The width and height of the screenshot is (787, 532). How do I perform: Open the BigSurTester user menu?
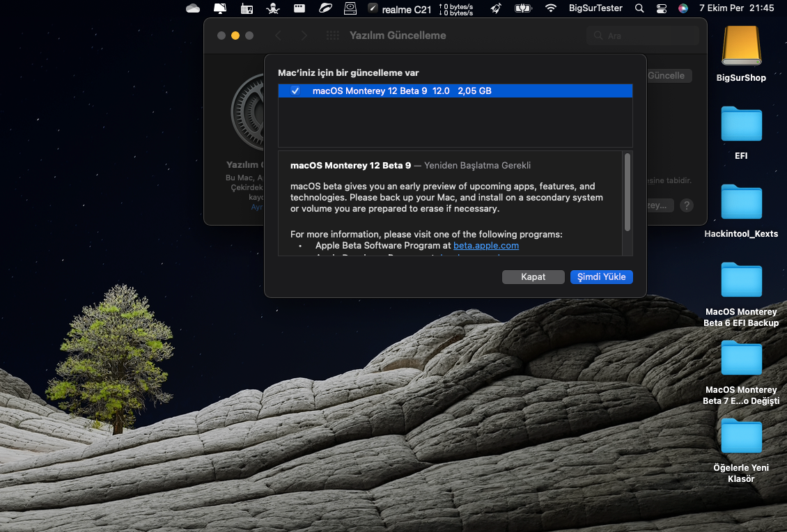click(x=595, y=8)
